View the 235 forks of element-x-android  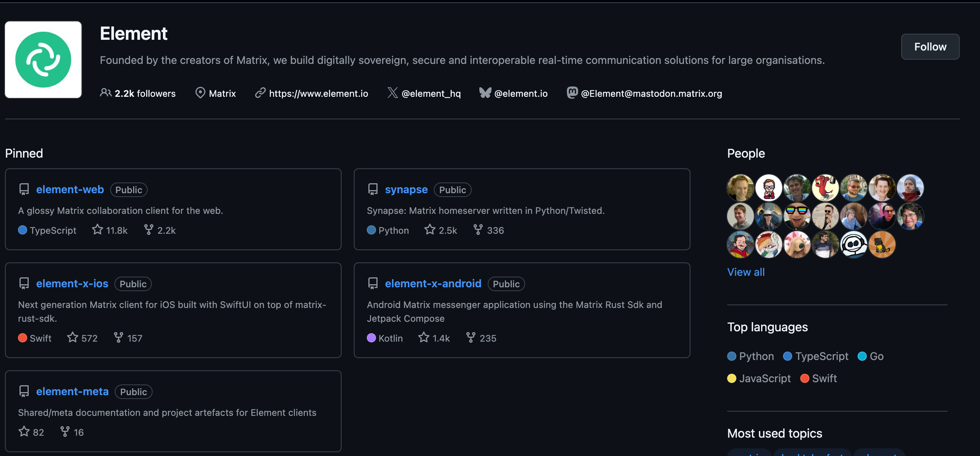tap(481, 338)
